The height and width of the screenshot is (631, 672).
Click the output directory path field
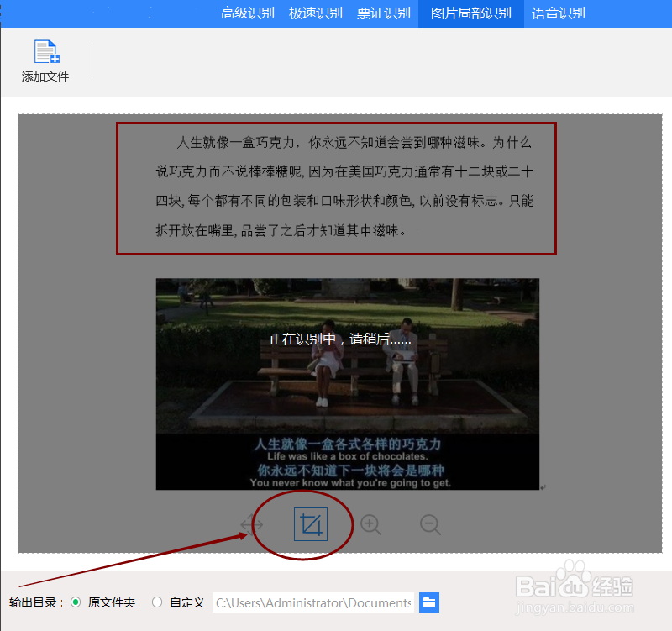pos(313,602)
